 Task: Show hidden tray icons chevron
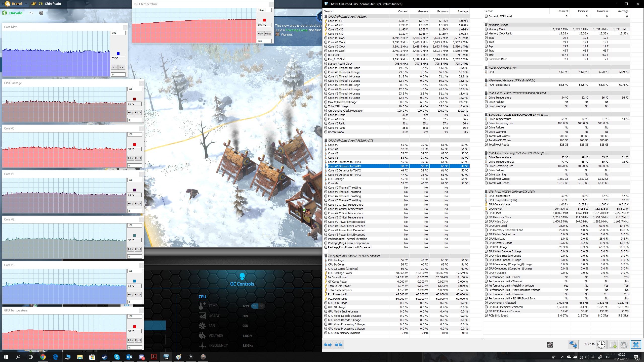pos(562,357)
